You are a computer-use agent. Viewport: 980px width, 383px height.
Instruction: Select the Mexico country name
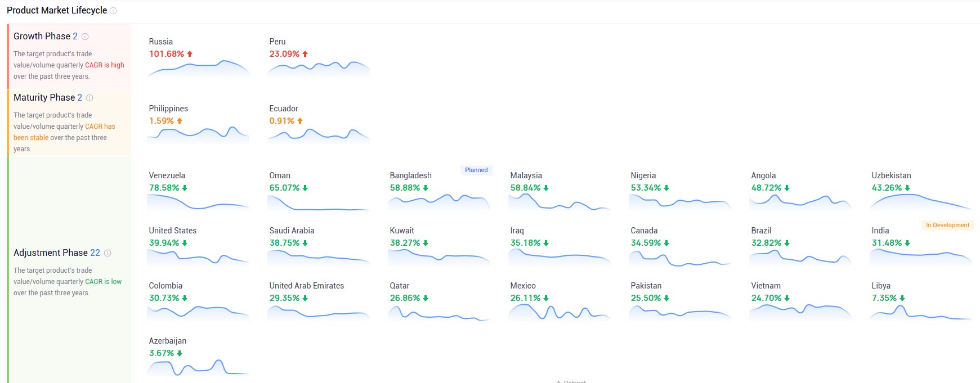click(x=523, y=286)
